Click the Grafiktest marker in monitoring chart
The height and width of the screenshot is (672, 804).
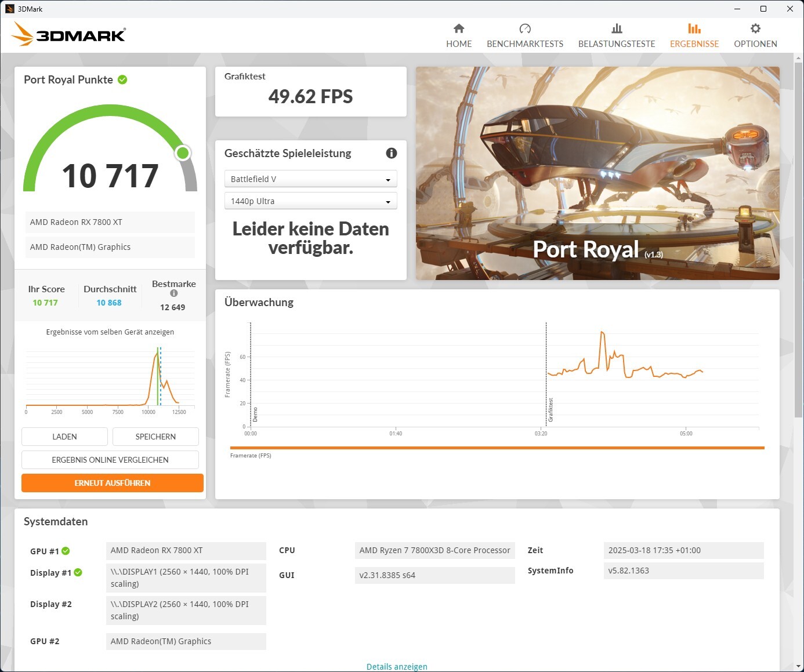pos(551,410)
